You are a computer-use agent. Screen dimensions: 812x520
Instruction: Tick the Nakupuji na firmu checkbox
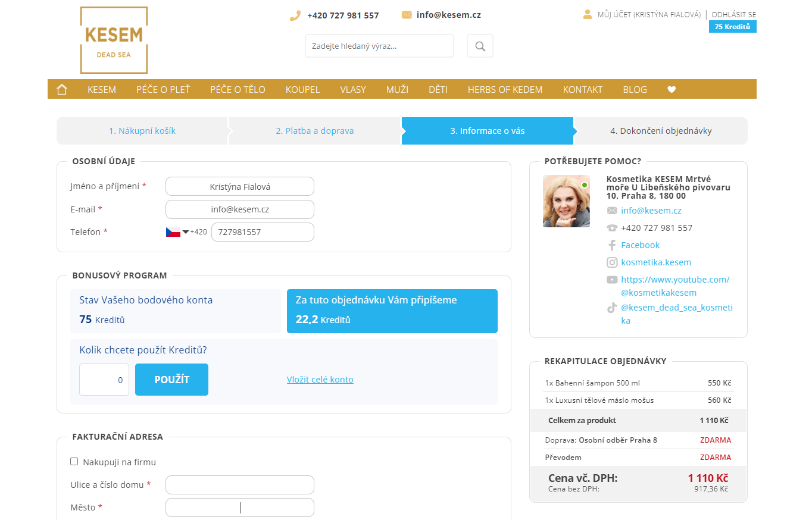pos(74,461)
